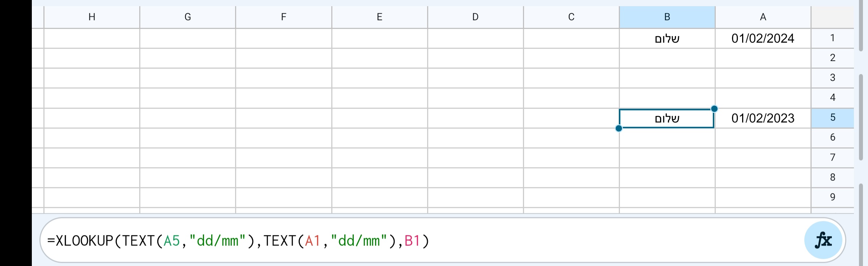Click empty cell A2
868x266 pixels.
pyautogui.click(x=763, y=58)
